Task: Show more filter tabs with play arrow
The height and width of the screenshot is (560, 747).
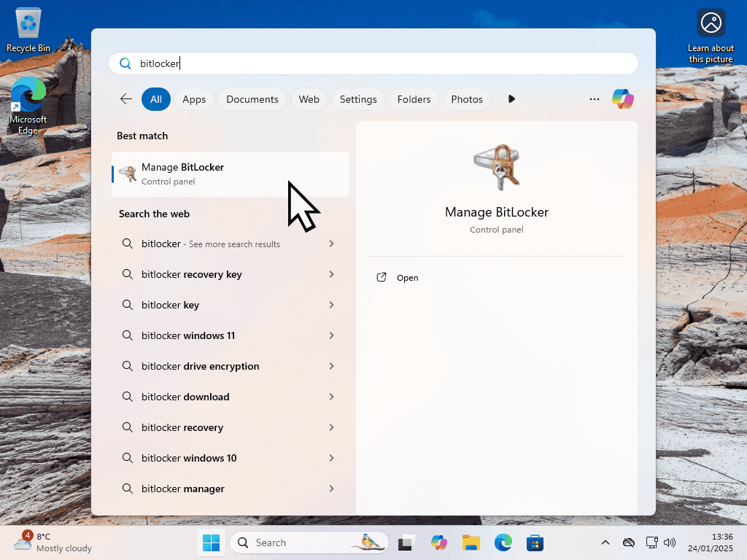Action: (x=511, y=99)
